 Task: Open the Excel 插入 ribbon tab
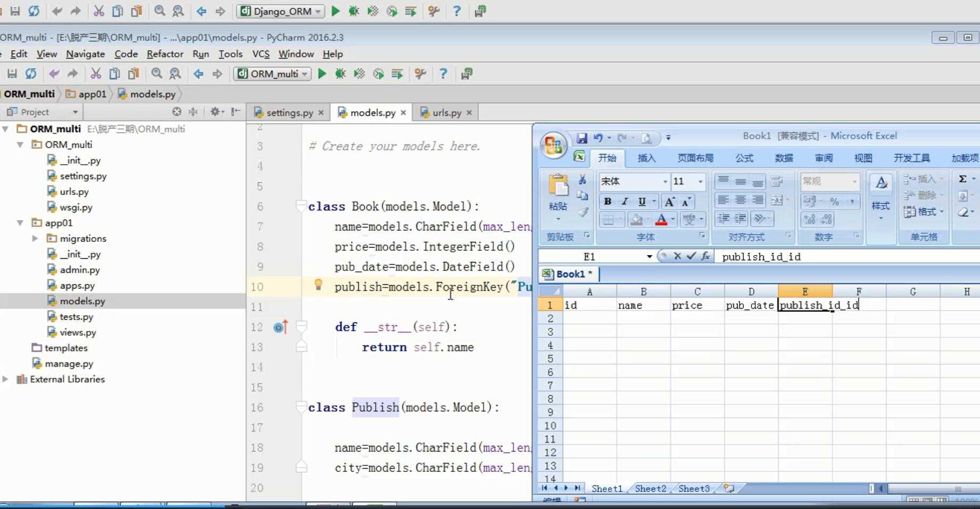point(646,158)
